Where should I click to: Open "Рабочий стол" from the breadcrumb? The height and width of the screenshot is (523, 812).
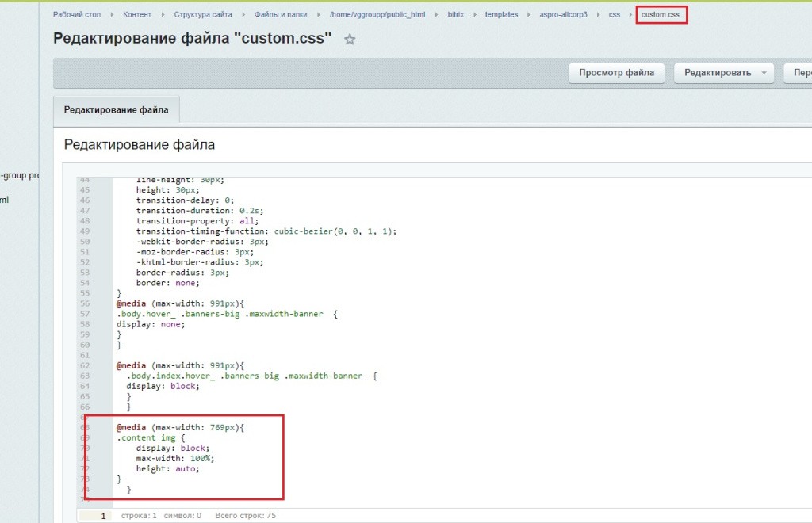pos(76,13)
